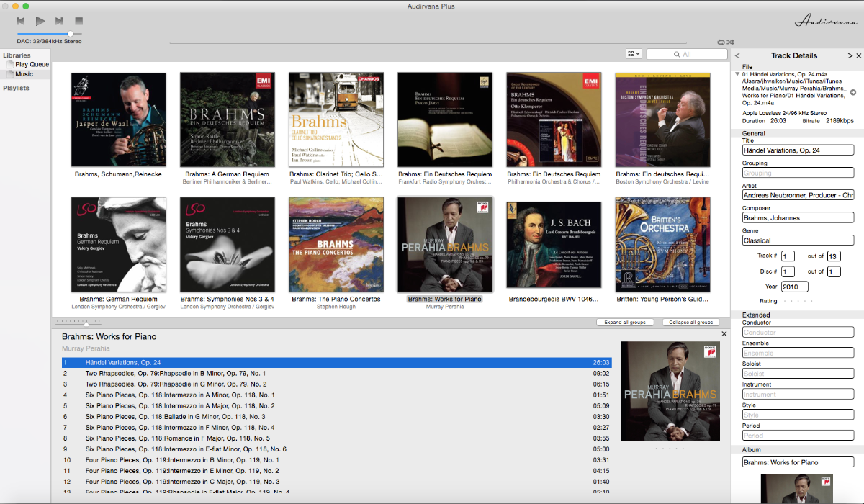This screenshot has height=504, width=864.
Task: Click Expand all groups button
Action: click(625, 323)
